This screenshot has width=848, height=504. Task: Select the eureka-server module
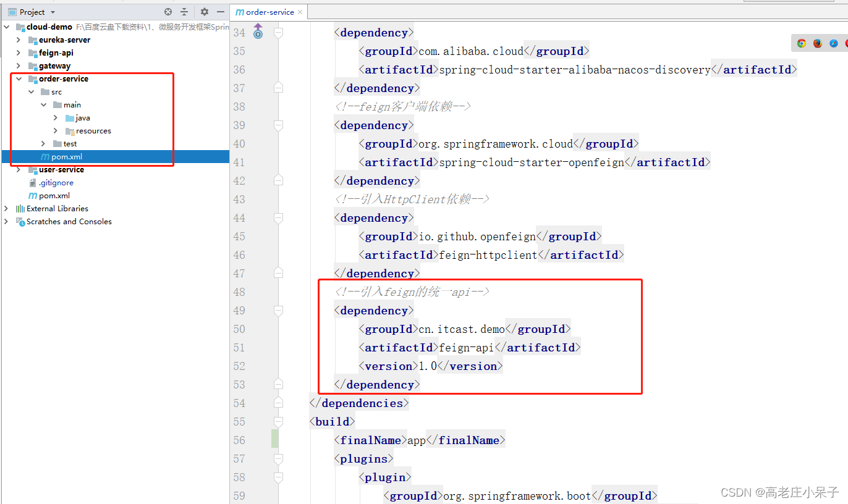64,40
